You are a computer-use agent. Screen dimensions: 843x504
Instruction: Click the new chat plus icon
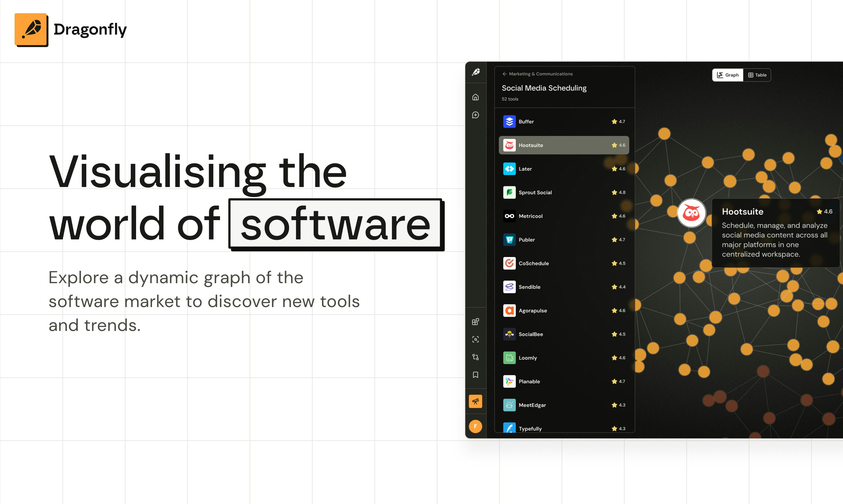(x=475, y=115)
